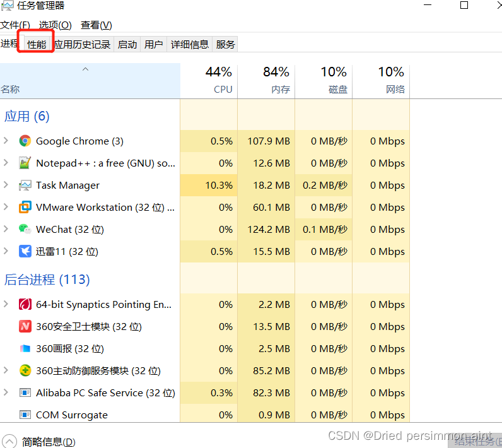Expand the 迅雷11 process group
This screenshot has width=502, height=448.
tap(6, 251)
